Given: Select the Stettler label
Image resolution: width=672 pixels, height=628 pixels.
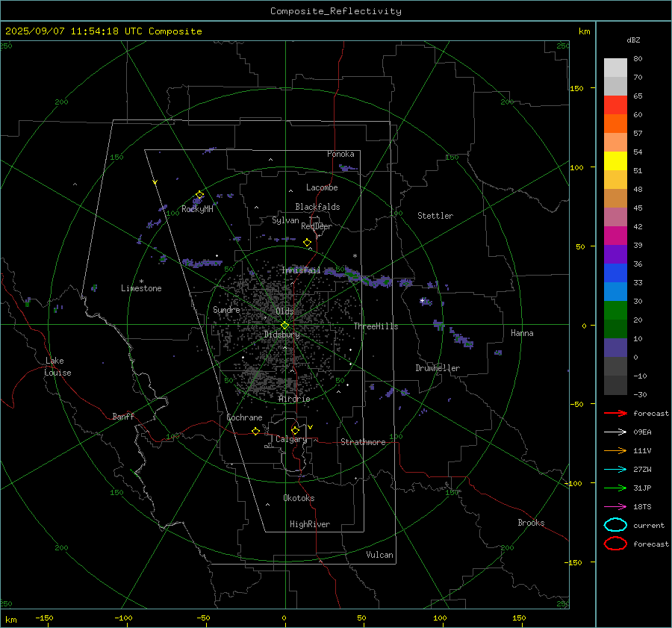Looking at the screenshot, I should point(435,216).
